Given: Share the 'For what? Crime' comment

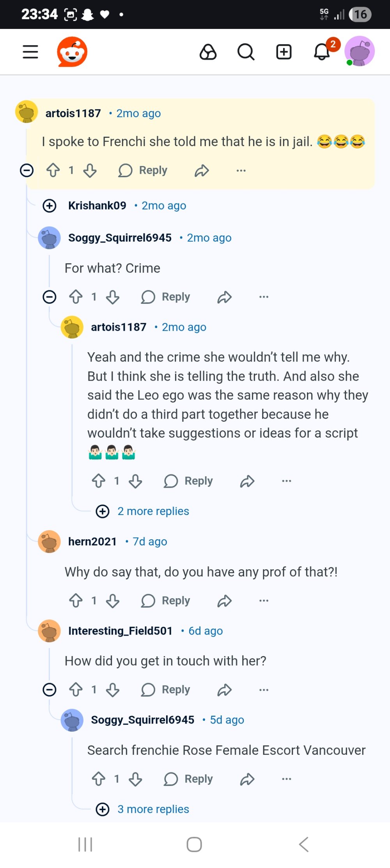Looking at the screenshot, I should click(225, 297).
